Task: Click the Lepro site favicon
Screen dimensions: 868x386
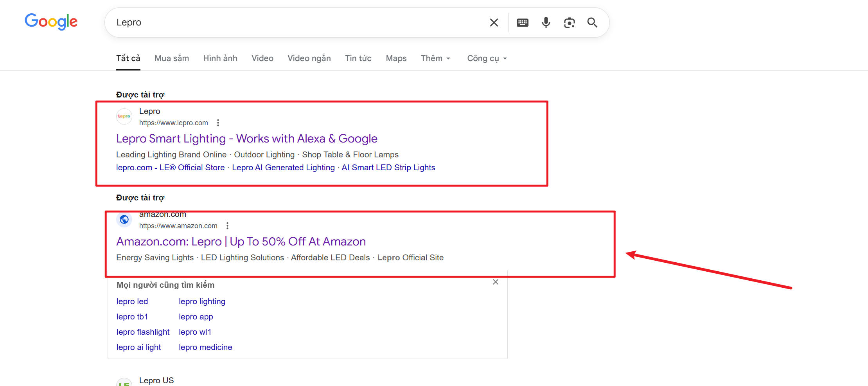Action: click(x=124, y=116)
